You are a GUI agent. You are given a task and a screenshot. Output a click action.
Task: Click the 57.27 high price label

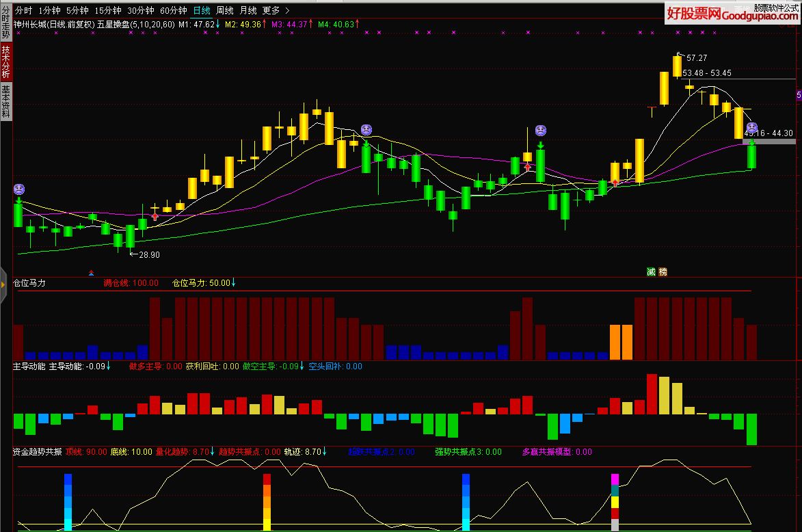tap(697, 58)
